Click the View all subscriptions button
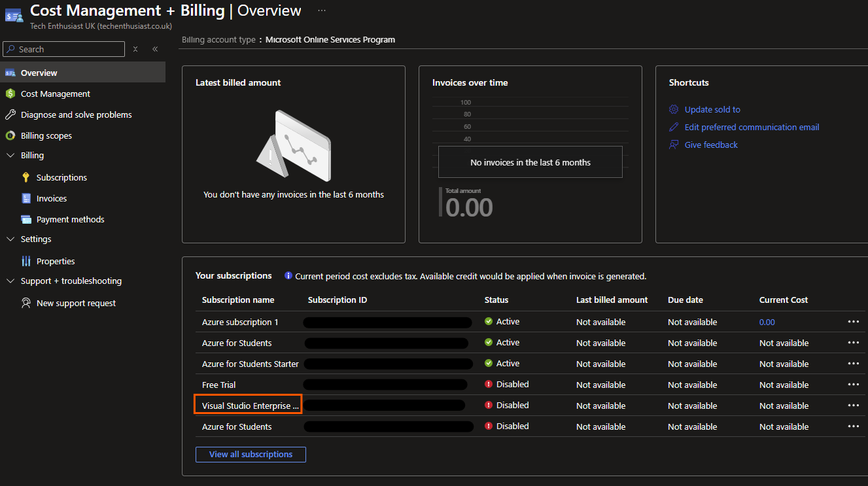 pyautogui.click(x=251, y=454)
